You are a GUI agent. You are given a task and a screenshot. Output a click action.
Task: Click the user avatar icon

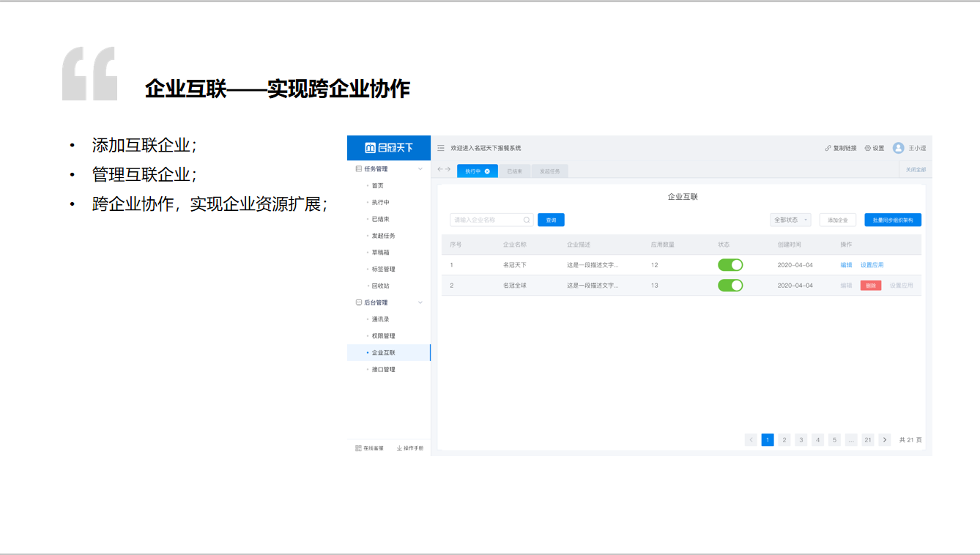click(899, 148)
